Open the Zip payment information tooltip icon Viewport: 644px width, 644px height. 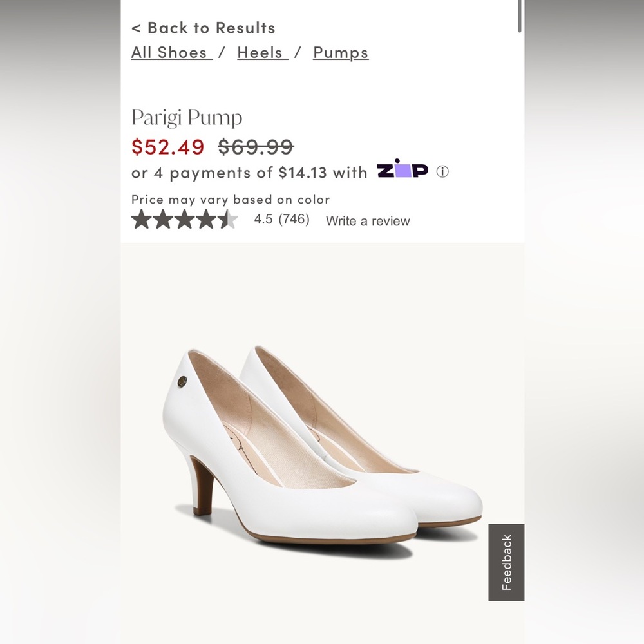click(442, 172)
